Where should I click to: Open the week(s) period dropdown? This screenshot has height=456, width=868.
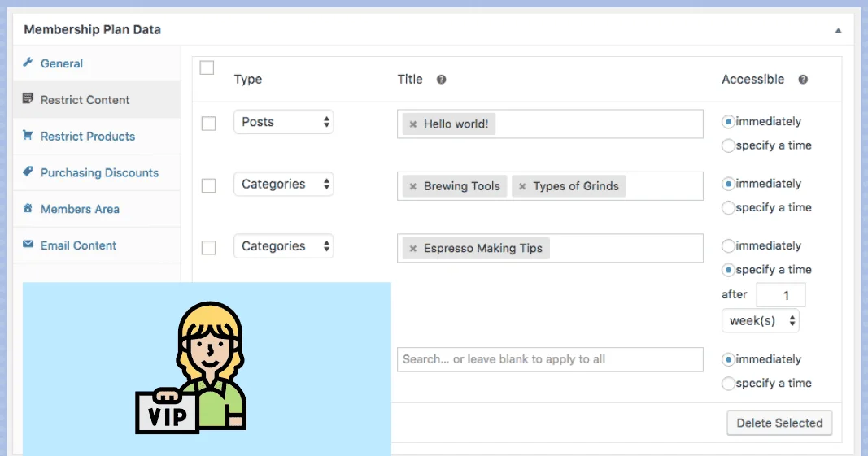coord(761,320)
